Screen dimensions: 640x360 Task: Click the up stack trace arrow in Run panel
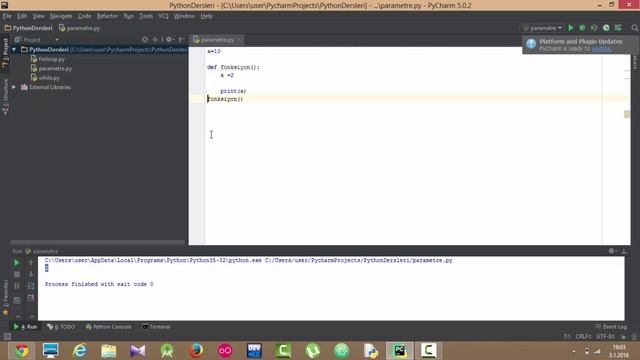tap(31, 263)
